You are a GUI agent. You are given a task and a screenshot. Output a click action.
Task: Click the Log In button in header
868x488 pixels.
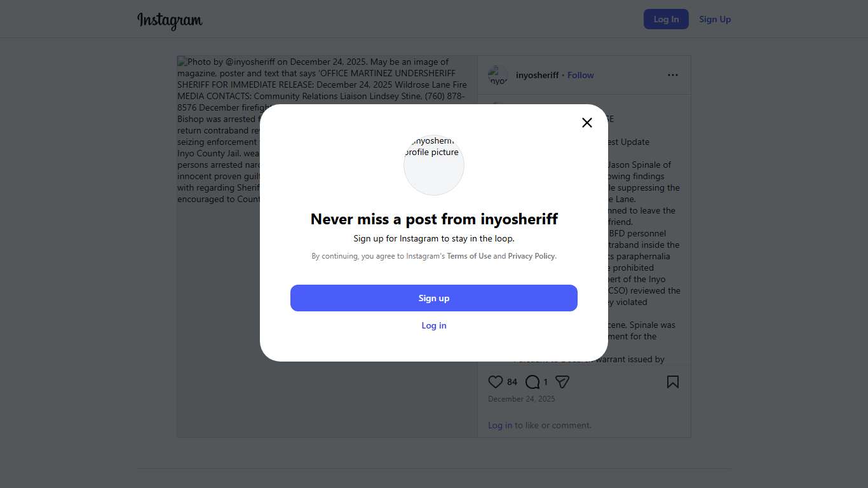(666, 19)
